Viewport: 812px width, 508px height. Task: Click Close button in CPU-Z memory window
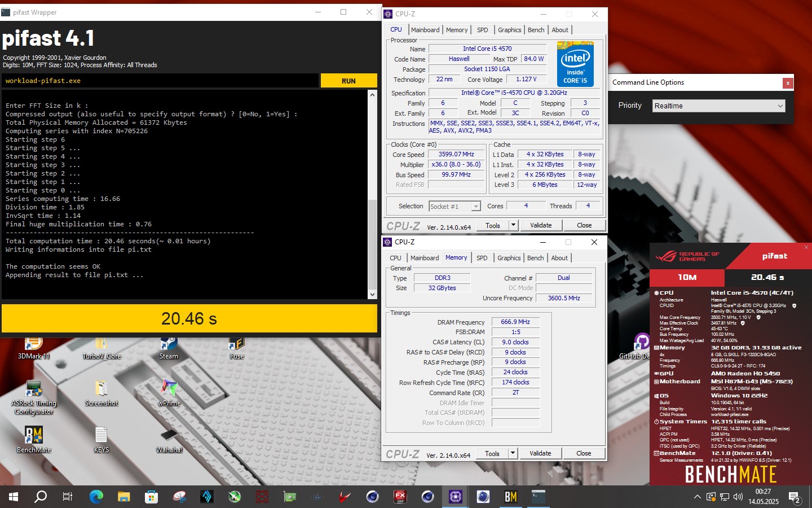tap(584, 453)
